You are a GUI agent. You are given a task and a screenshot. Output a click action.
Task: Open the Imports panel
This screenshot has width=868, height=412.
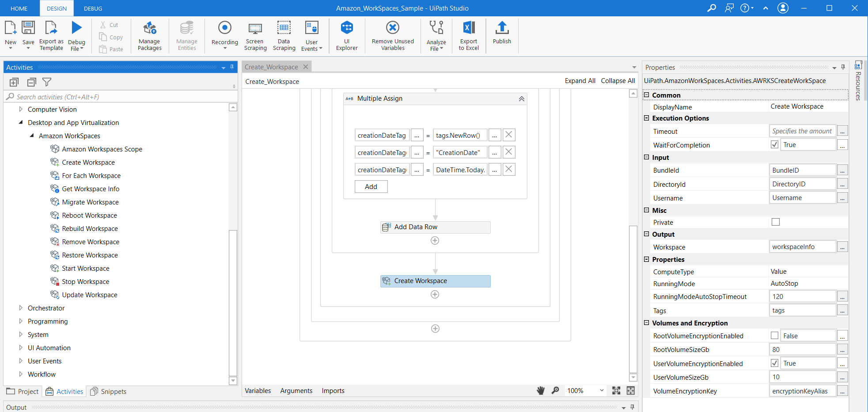(x=333, y=390)
